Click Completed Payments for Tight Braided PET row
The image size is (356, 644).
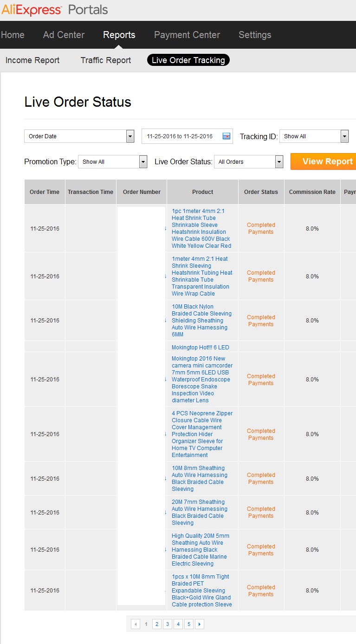tap(261, 591)
